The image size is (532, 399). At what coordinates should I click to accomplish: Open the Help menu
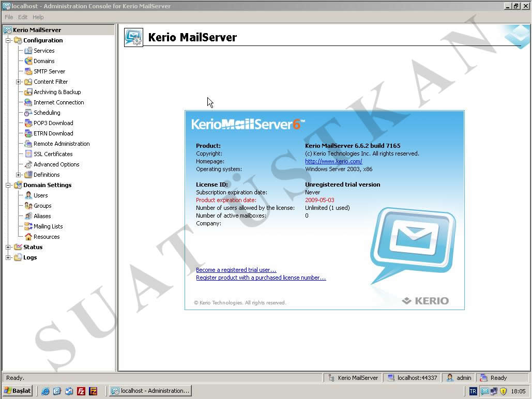pyautogui.click(x=38, y=17)
